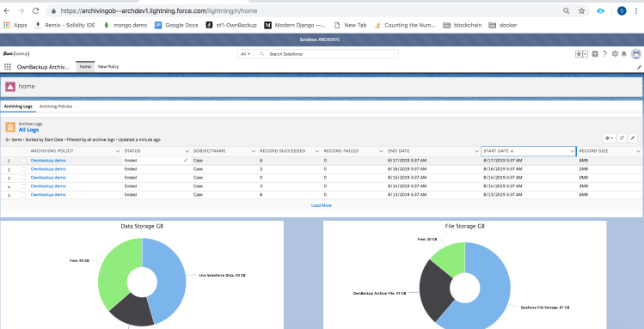Check the checkbox for row 4
The width and height of the screenshot is (644, 329).
coord(23,186)
